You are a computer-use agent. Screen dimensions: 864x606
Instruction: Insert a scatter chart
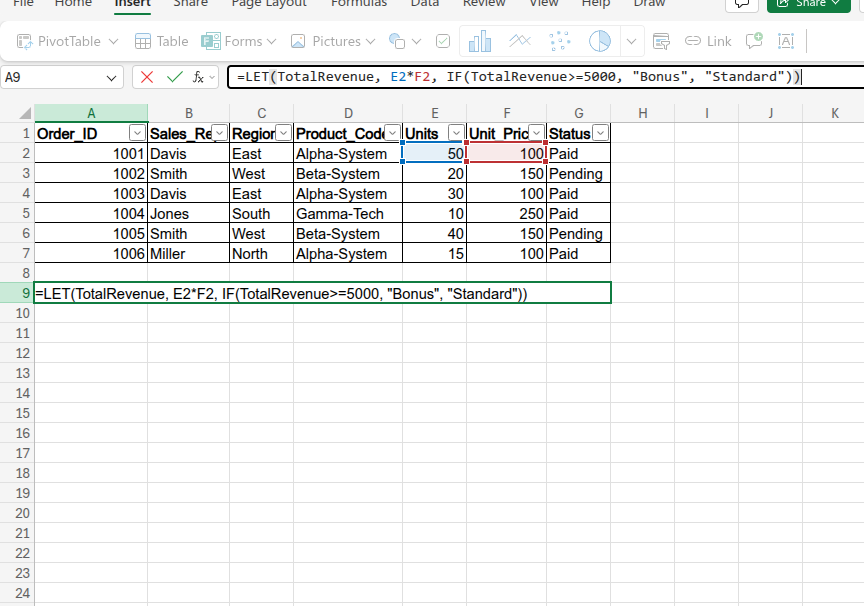point(560,41)
